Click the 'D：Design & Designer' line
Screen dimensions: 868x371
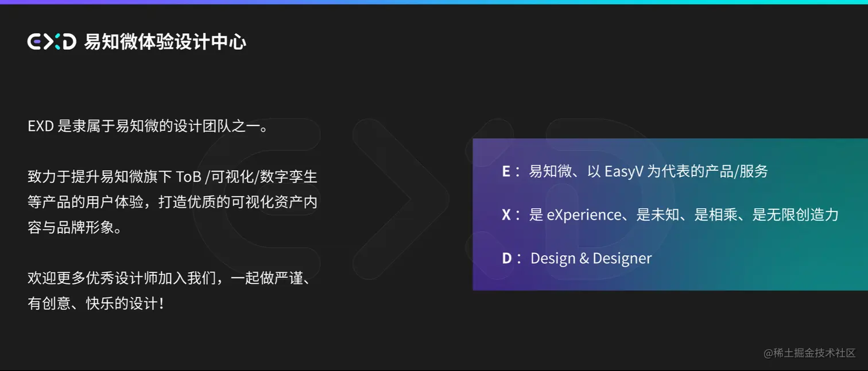click(x=576, y=258)
